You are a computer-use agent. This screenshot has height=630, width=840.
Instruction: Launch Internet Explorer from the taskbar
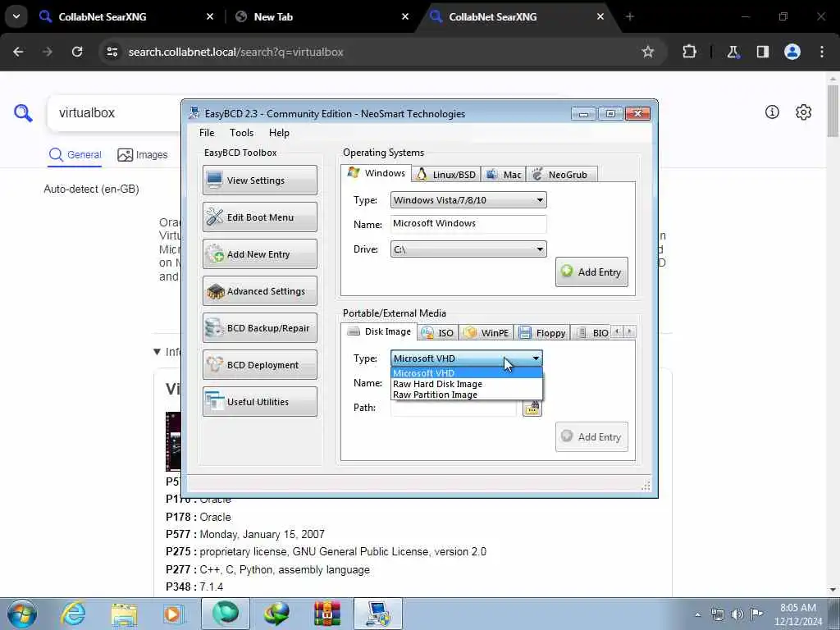coord(73,614)
